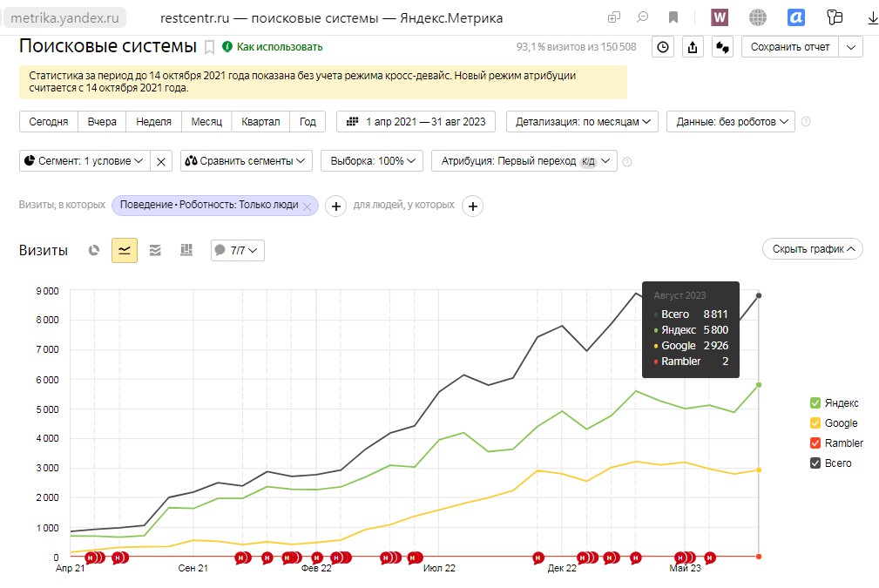Click the metrika.yandex.ru address field
Viewport: 879px width, 588px height.
[x=65, y=18]
